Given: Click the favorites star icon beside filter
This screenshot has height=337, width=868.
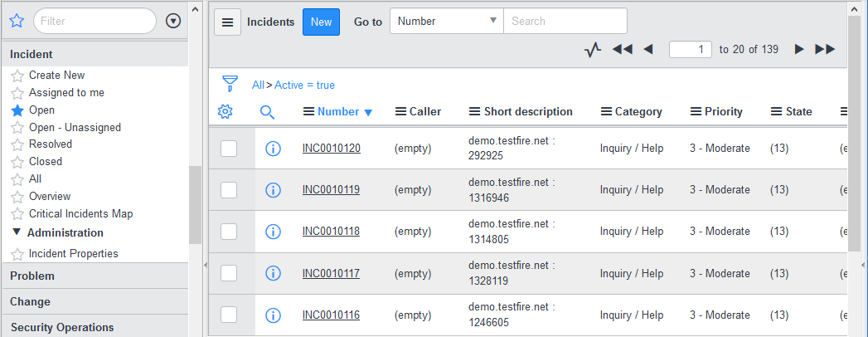Looking at the screenshot, I should (x=17, y=21).
